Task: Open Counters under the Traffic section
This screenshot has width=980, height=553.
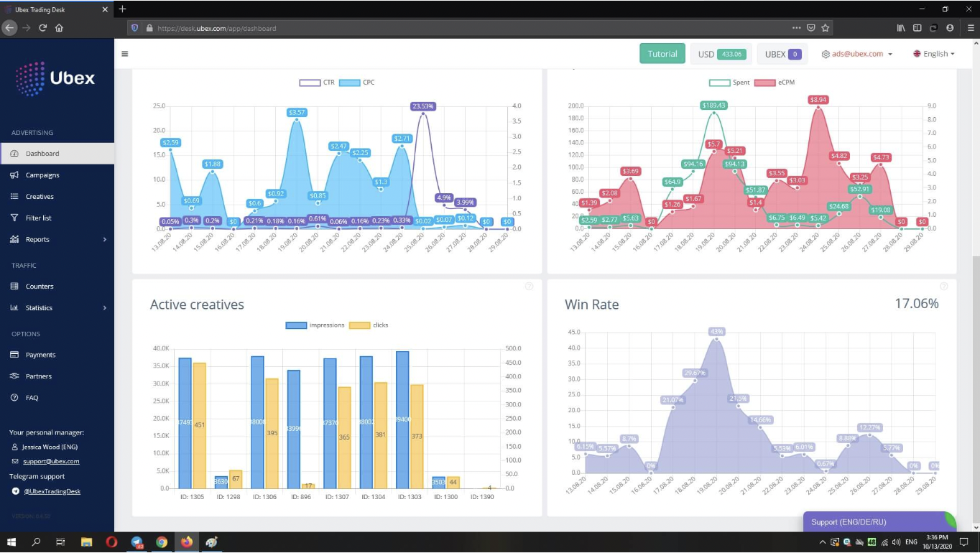Action: click(x=40, y=287)
